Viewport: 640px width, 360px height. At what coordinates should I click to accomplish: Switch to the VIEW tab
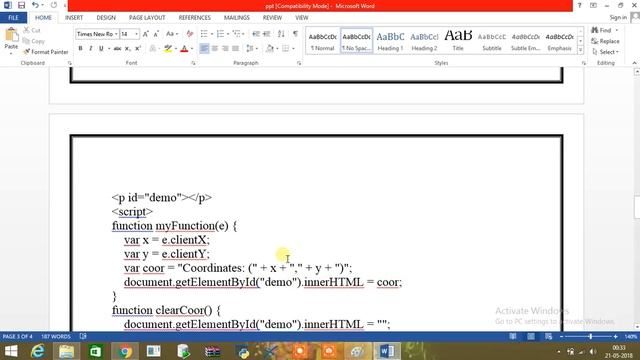(302, 18)
